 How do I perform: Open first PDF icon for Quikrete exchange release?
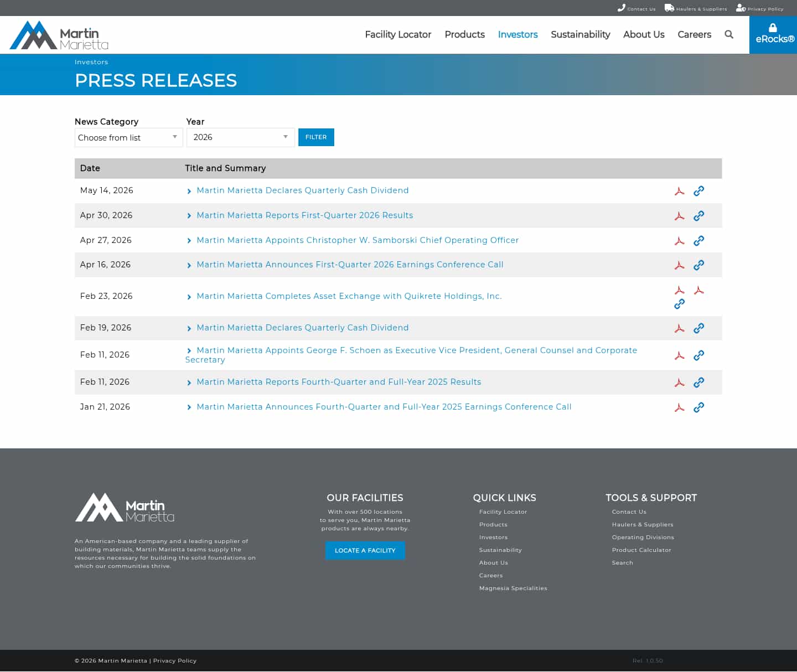tap(680, 290)
